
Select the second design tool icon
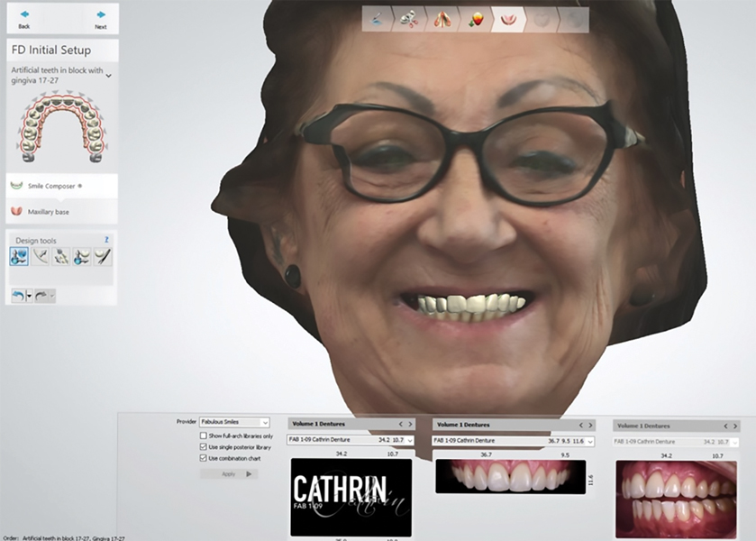[41, 257]
